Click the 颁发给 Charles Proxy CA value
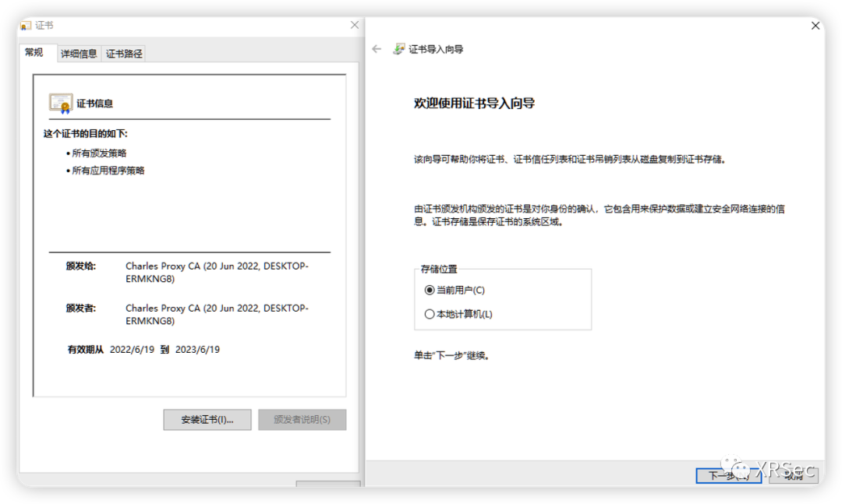Screen dimensions: 842x504 click(217, 273)
